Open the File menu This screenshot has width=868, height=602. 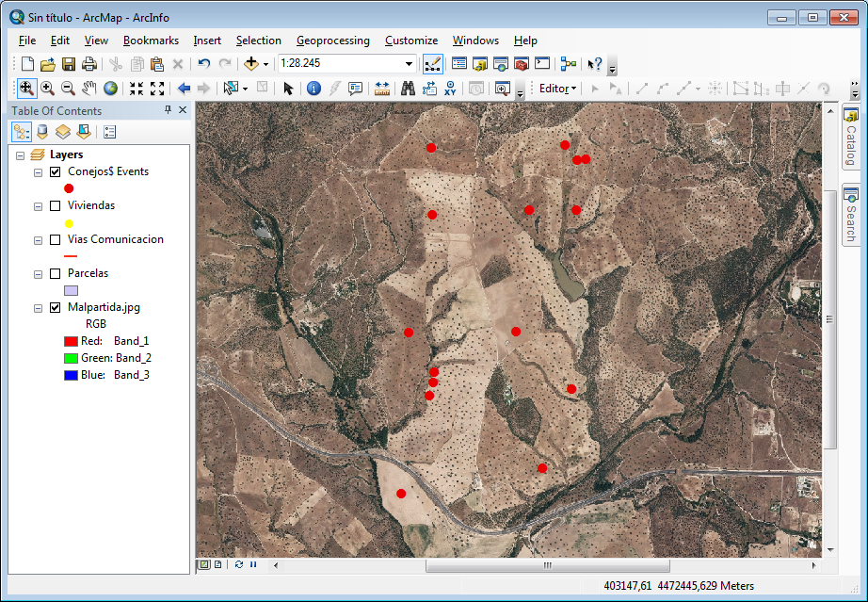click(27, 41)
